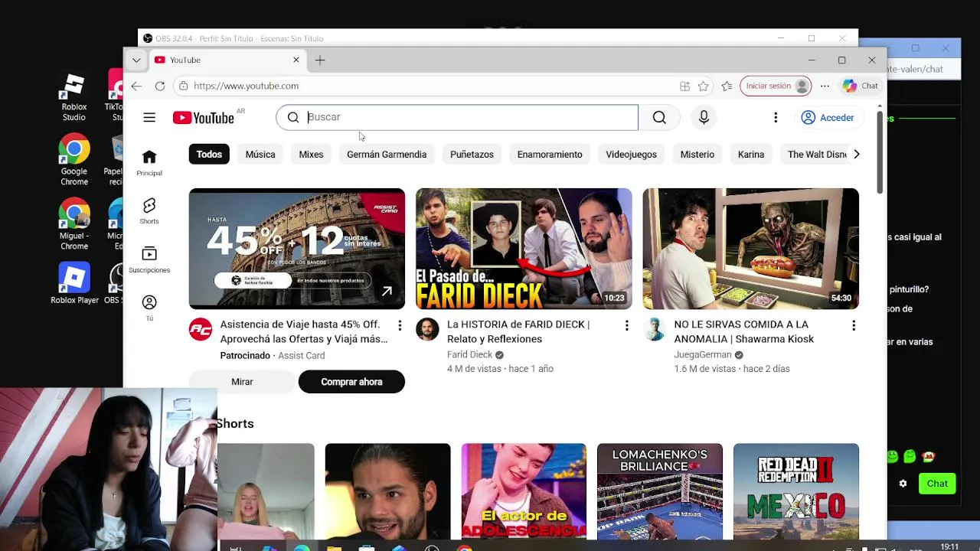Viewport: 980px width, 551px height.
Task: Add page to favorites star icon
Action: tap(704, 86)
